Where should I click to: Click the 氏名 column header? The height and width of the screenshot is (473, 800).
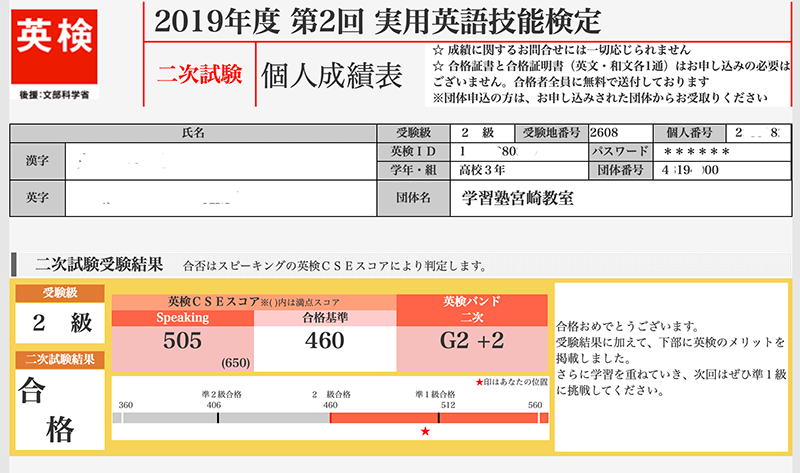coord(193,132)
